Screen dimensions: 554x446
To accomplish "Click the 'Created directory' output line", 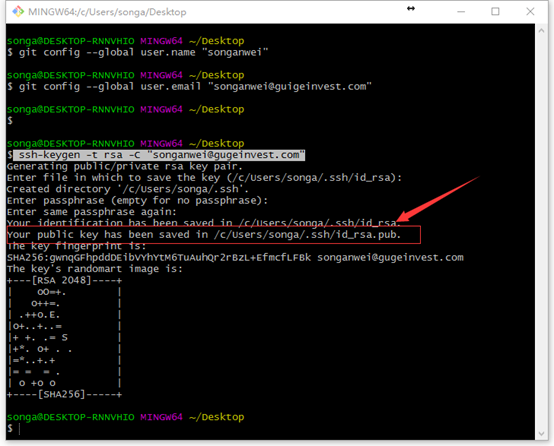I will (x=128, y=189).
